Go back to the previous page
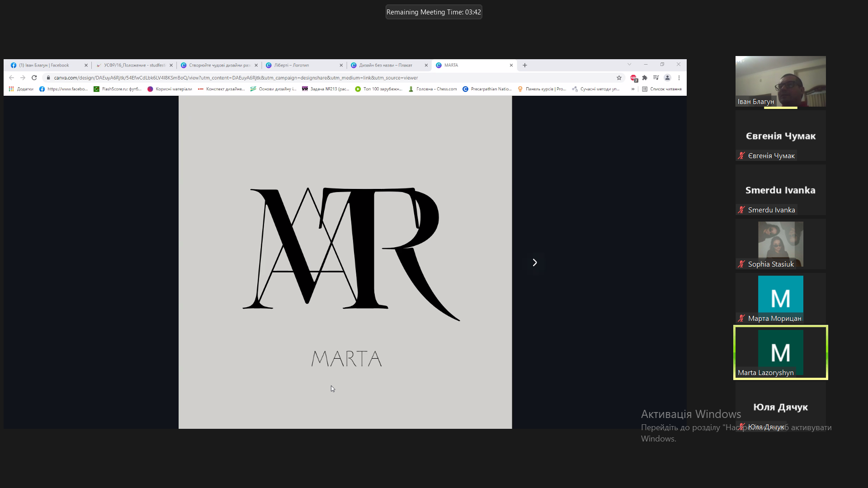 point(12,78)
